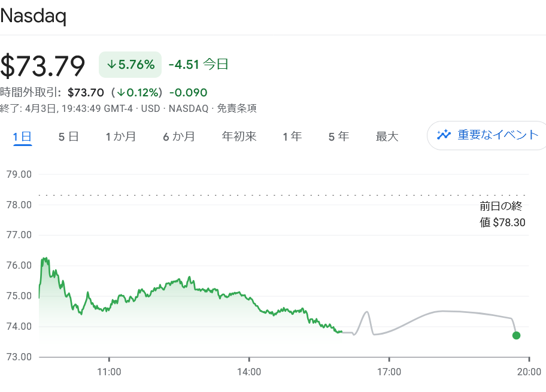
Task: Click the down arrow in the 5.76% badge
Action: pos(111,65)
